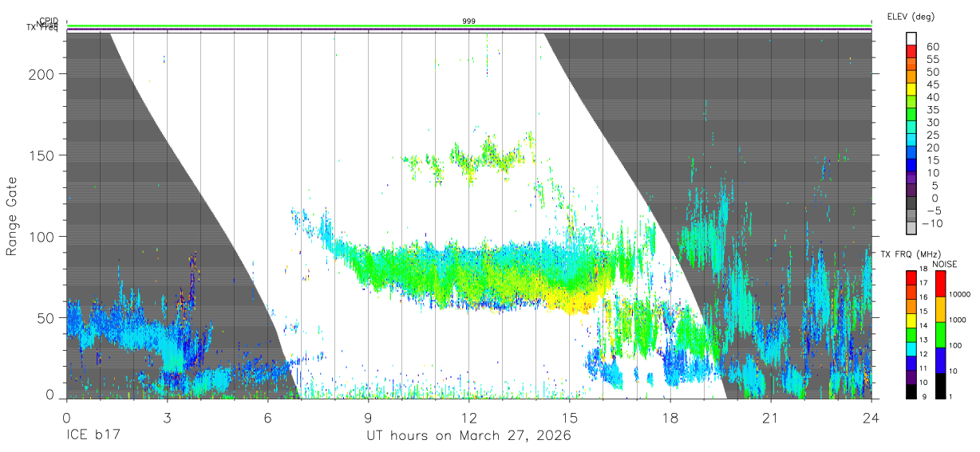Select the blue segment of NOISE bar
Image resolution: width=980 pixels, height=452 pixels.
(x=939, y=360)
